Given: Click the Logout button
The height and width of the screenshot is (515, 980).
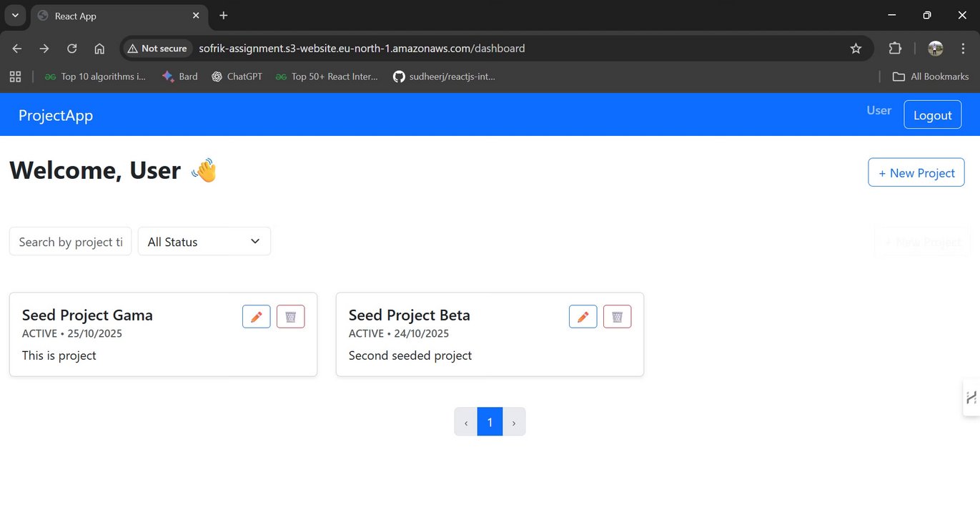Looking at the screenshot, I should tap(932, 115).
